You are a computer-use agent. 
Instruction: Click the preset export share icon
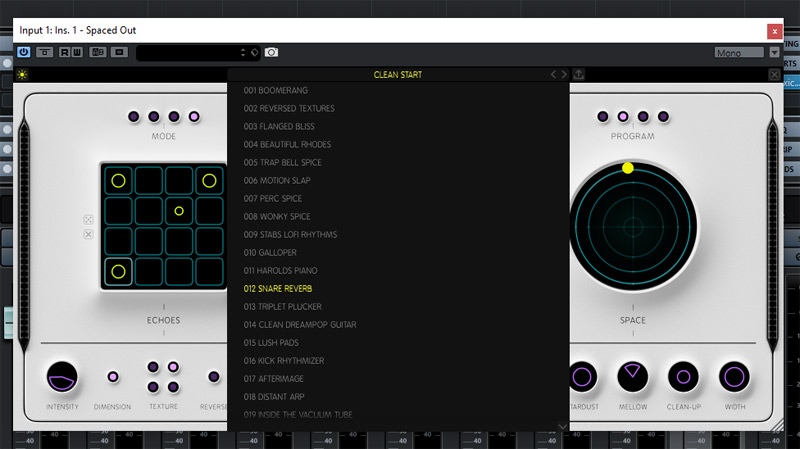point(579,74)
